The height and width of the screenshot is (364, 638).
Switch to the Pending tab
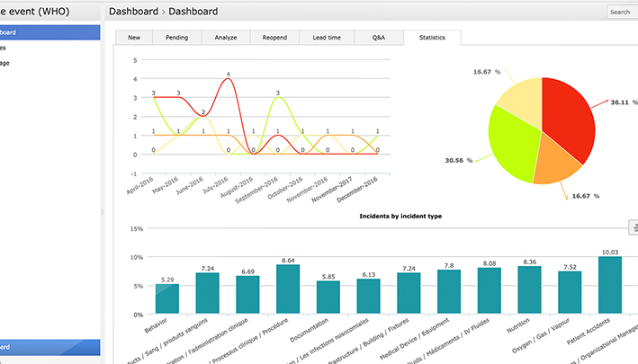click(x=176, y=38)
